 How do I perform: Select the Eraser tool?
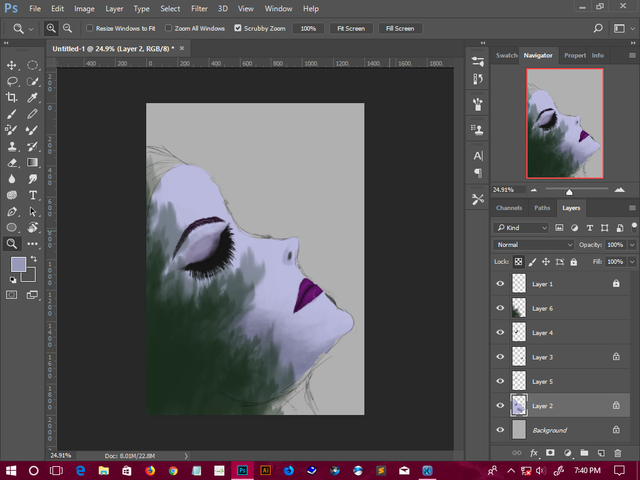12,162
